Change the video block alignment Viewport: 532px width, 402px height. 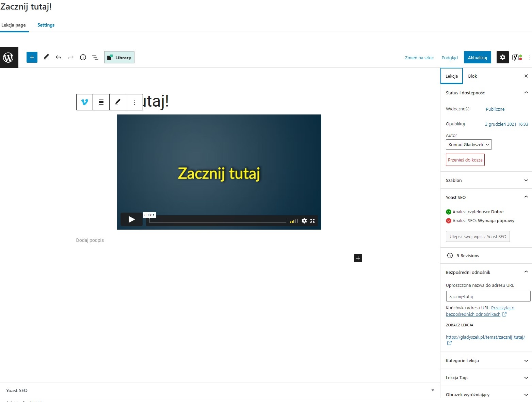click(x=101, y=102)
